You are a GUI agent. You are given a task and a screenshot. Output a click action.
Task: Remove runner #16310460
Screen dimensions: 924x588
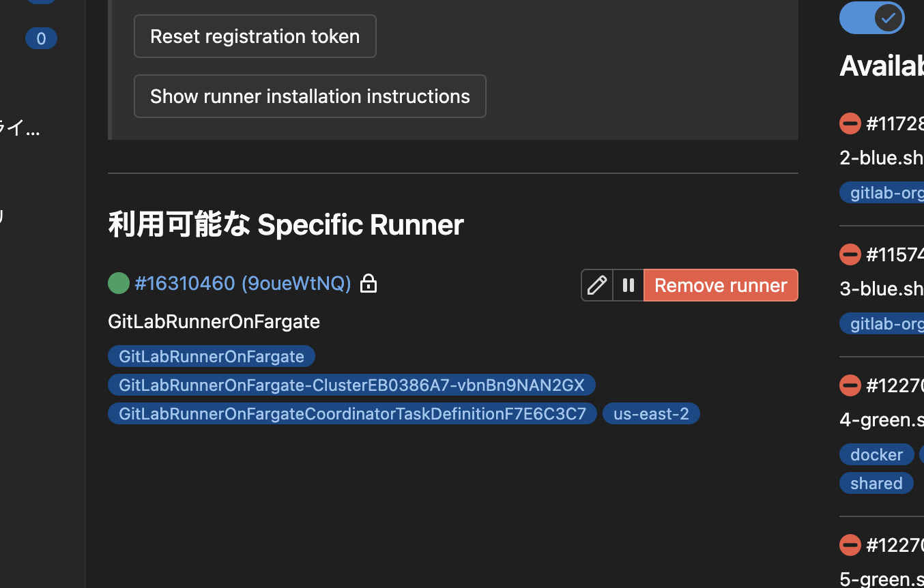click(x=721, y=285)
